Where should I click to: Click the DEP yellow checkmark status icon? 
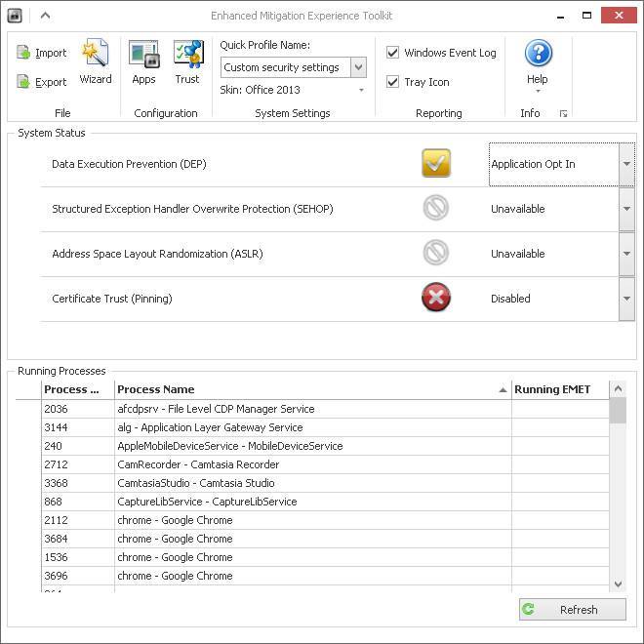pyautogui.click(x=436, y=163)
